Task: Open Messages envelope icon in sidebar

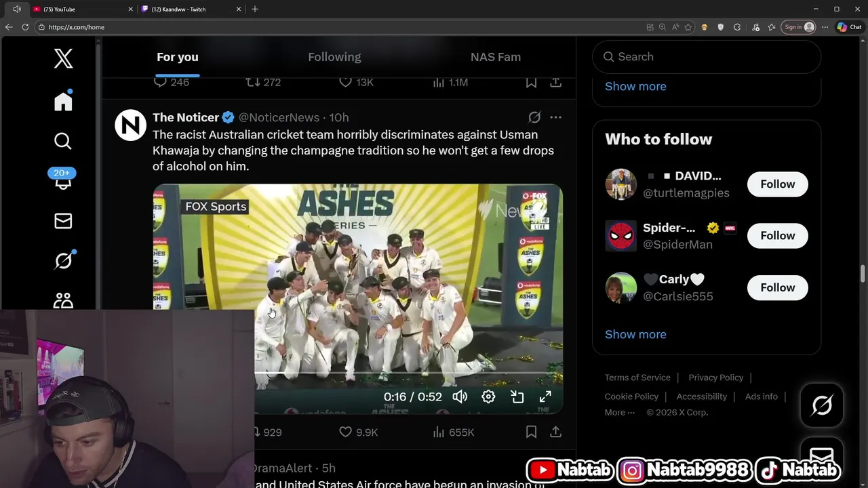Action: (63, 221)
